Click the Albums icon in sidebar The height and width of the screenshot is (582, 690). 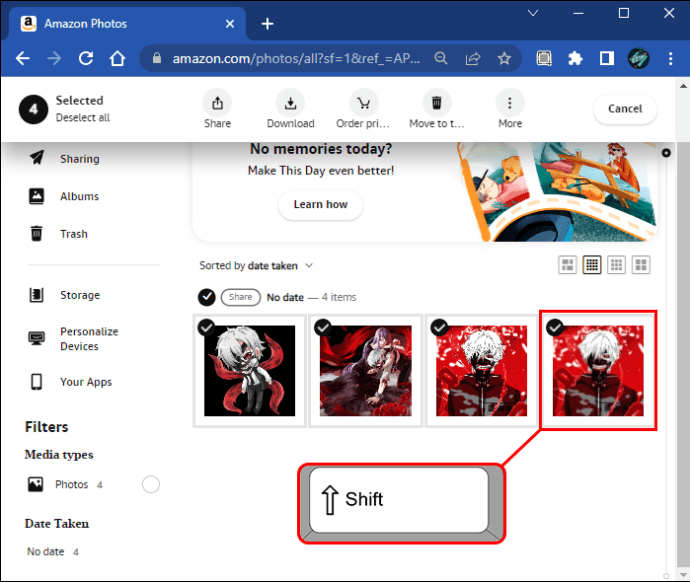coord(37,196)
